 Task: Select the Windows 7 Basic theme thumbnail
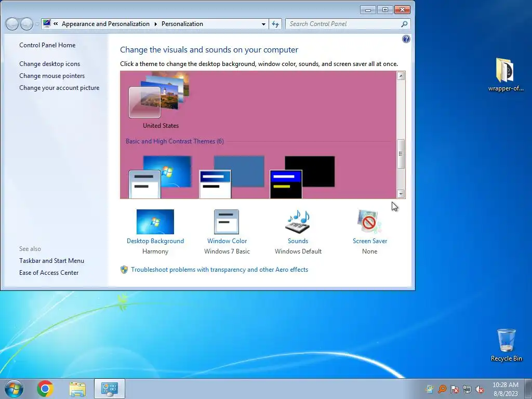point(160,177)
